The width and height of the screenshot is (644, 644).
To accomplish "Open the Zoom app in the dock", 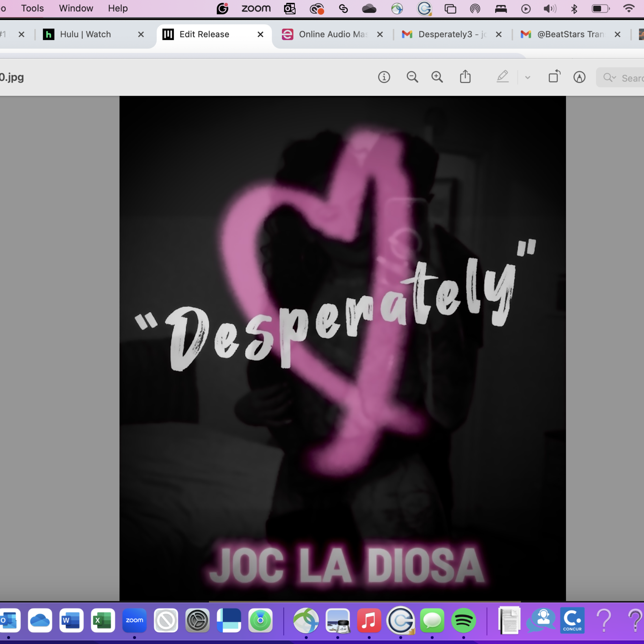I will [x=134, y=620].
